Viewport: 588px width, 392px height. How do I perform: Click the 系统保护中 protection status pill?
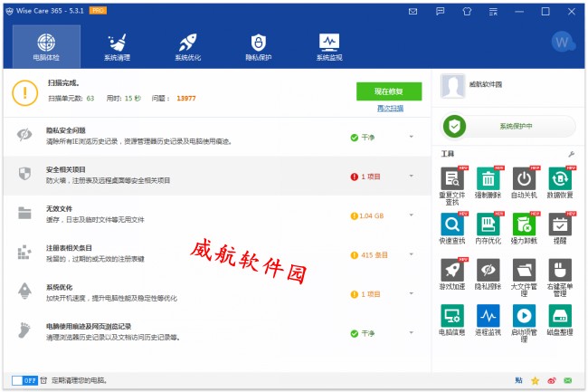point(509,126)
